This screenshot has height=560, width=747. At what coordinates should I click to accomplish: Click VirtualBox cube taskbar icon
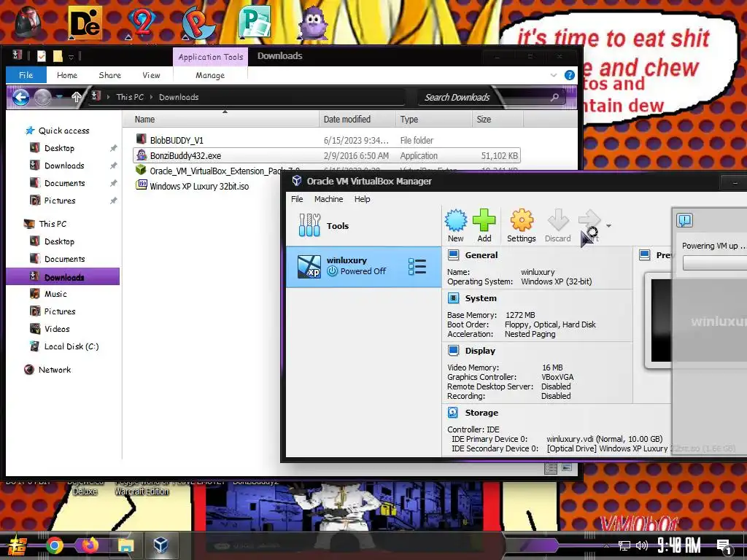pyautogui.click(x=161, y=545)
